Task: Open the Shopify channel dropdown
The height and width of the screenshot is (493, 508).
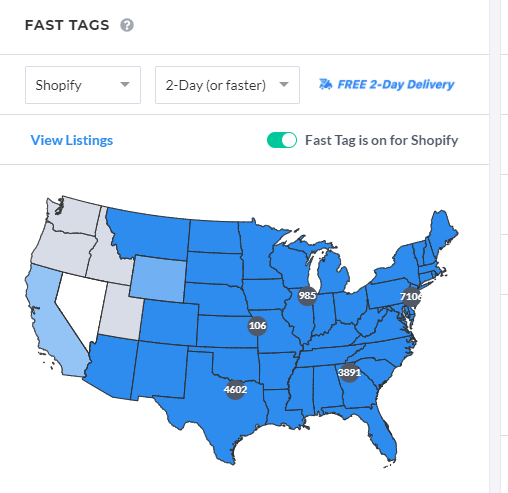Action: click(x=83, y=85)
